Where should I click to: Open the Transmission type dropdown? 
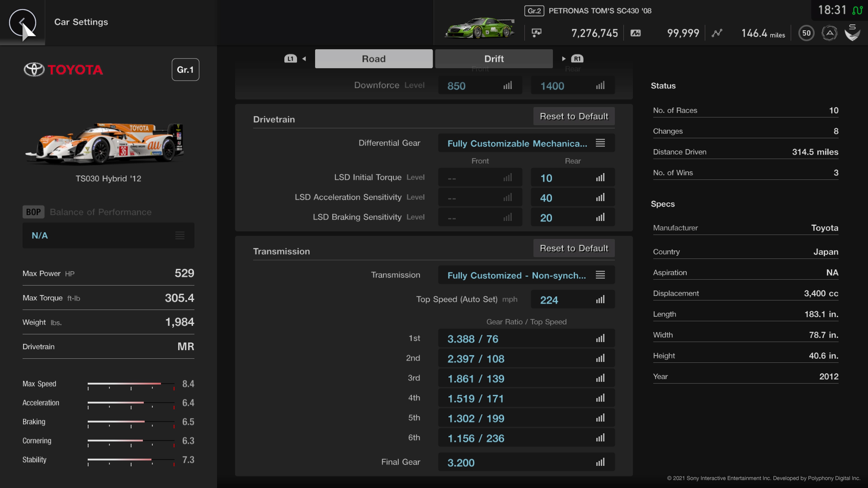click(x=526, y=275)
